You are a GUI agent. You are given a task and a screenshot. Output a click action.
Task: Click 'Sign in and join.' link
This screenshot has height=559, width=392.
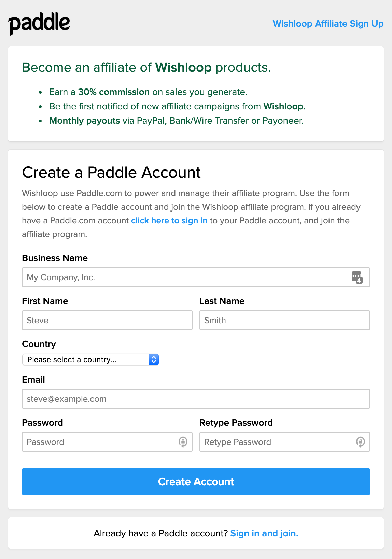pos(264,533)
